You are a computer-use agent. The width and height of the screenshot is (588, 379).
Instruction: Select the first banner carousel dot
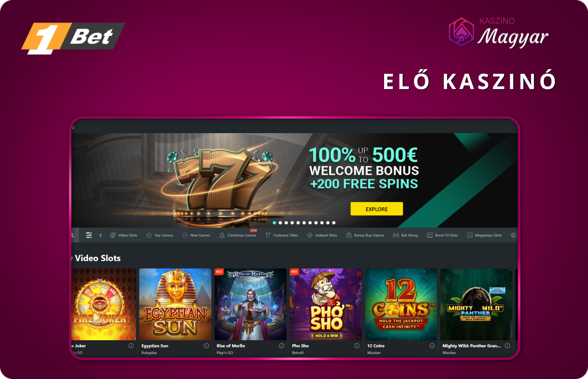pyautogui.click(x=275, y=223)
